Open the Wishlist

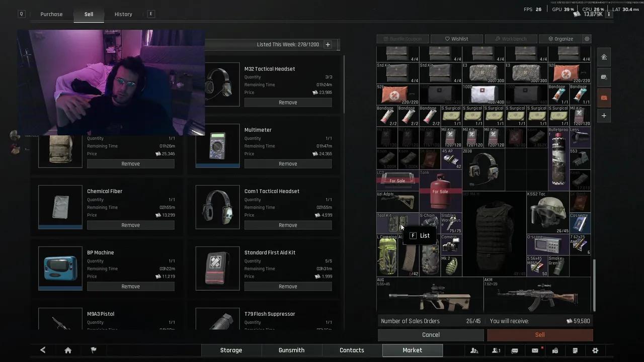coord(457,39)
